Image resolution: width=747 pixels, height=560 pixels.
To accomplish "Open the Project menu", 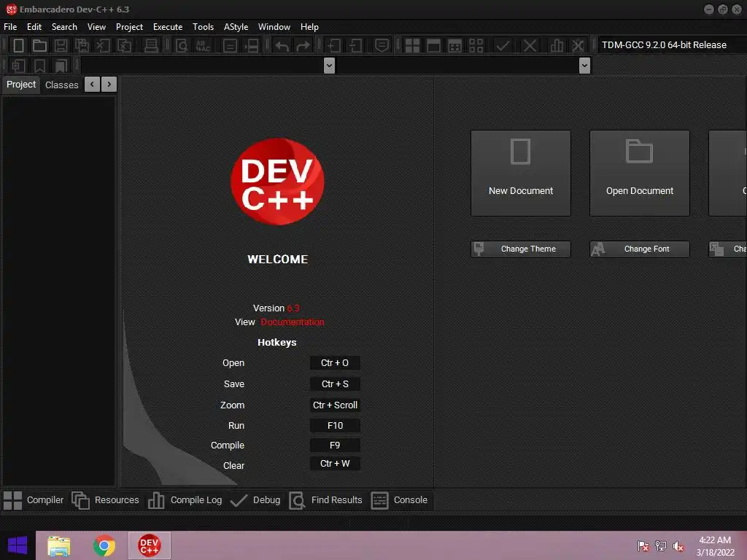I will (129, 27).
